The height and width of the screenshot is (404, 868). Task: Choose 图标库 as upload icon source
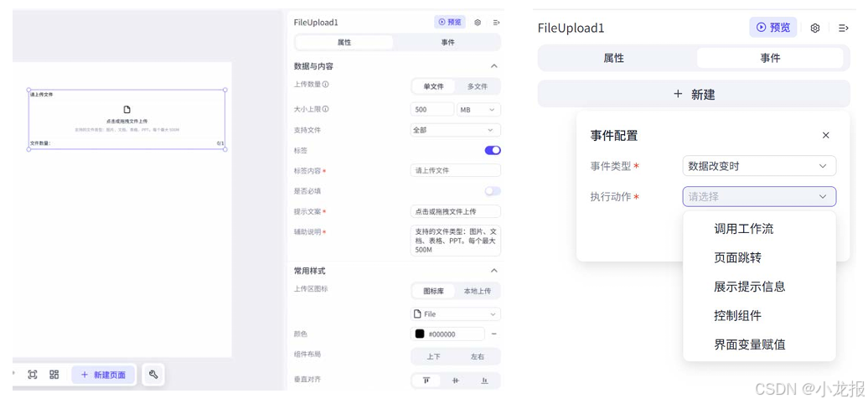point(433,291)
